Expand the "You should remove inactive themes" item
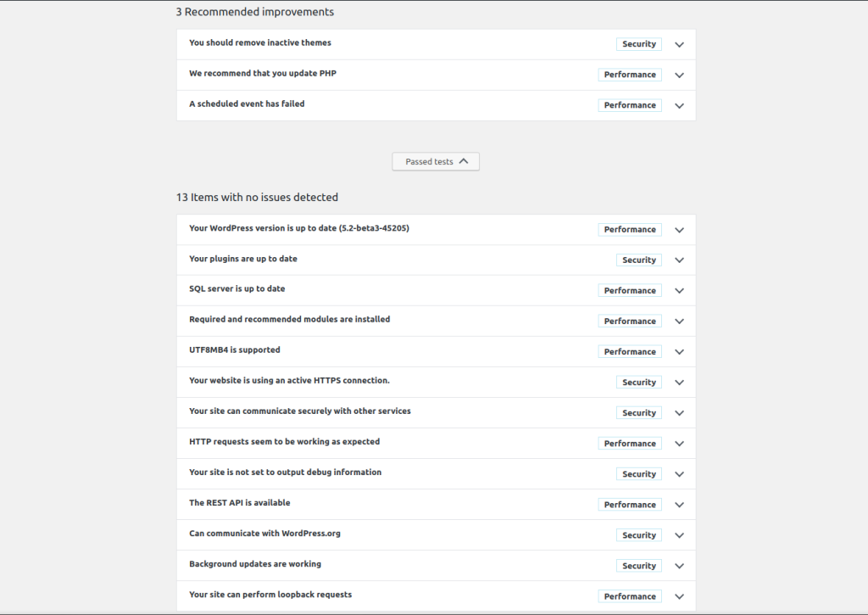Viewport: 868px width, 615px height. 679,44
